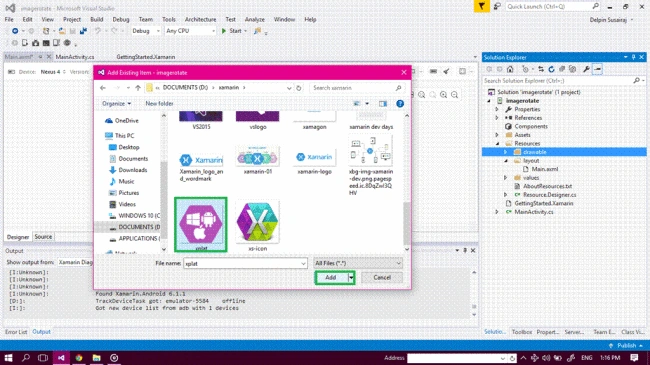
Task: Click Show All Files icon in Solution Explorer
Action: click(x=572, y=69)
